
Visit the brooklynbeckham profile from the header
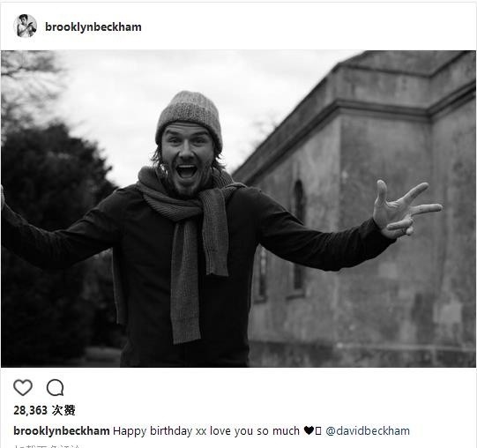click(x=93, y=26)
